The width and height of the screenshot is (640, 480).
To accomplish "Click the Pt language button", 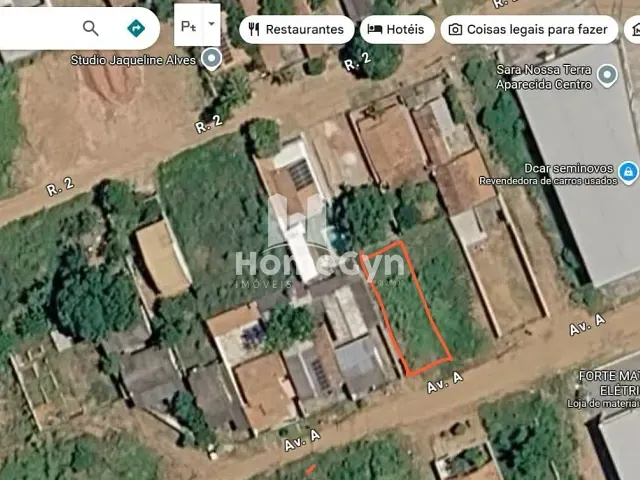I will 188,27.
